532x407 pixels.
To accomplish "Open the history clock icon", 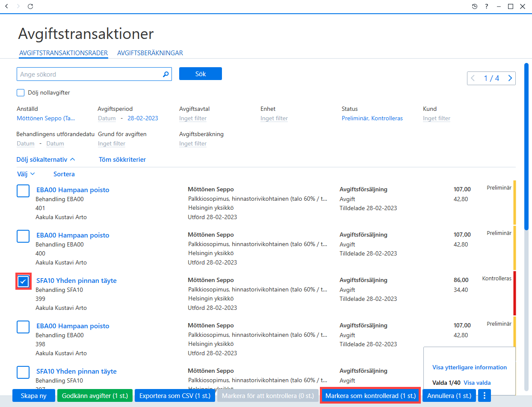I will [x=475, y=6].
